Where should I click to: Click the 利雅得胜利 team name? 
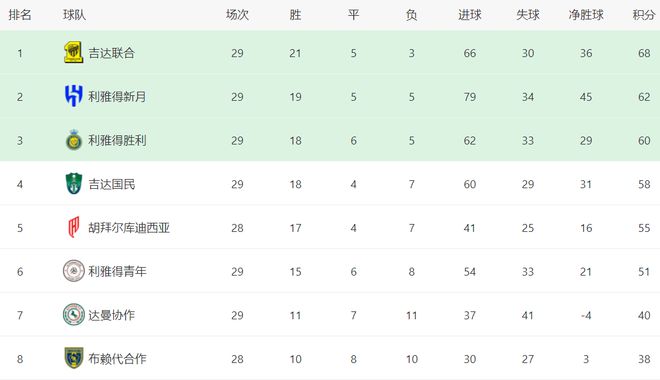117,141
